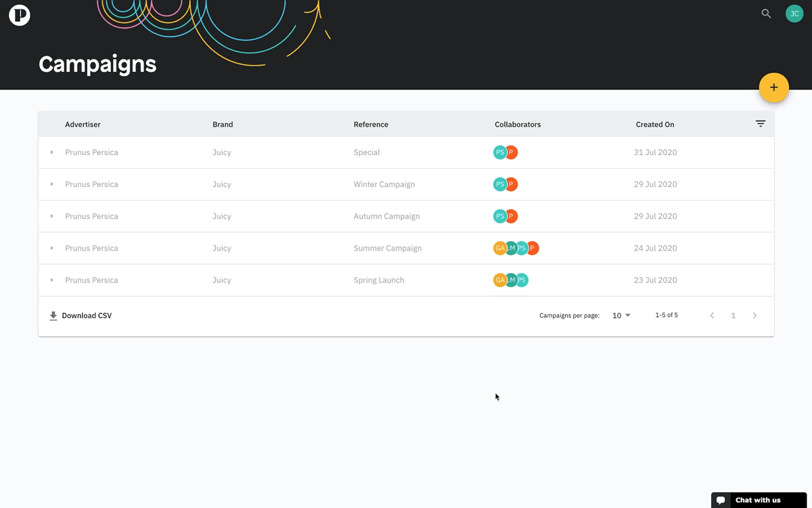Sort by Advertiser column header
812x508 pixels.
coord(83,125)
